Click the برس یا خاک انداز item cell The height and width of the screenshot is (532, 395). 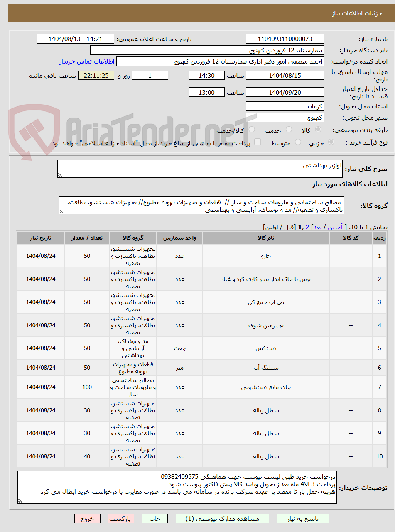266,279
